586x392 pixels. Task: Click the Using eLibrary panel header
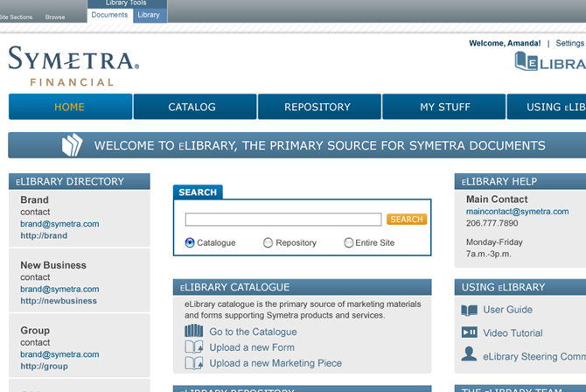coord(520,287)
